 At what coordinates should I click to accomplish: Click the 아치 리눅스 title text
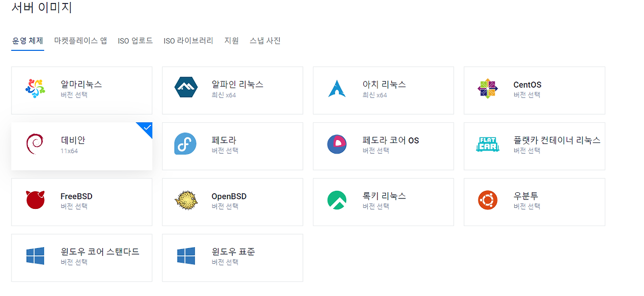(x=384, y=85)
